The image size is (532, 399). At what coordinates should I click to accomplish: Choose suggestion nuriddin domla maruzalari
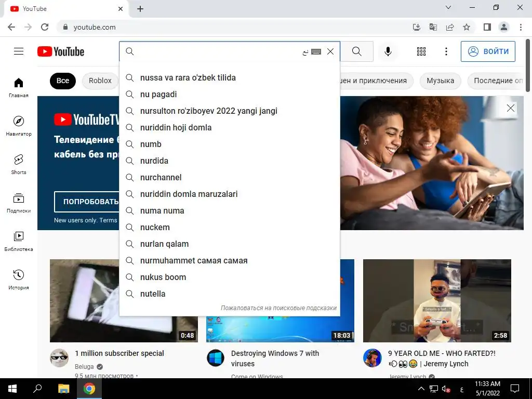click(229, 194)
